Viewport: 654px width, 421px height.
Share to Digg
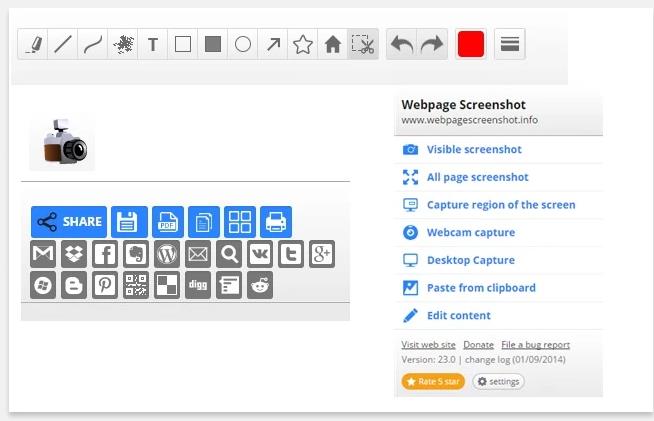pyautogui.click(x=198, y=285)
